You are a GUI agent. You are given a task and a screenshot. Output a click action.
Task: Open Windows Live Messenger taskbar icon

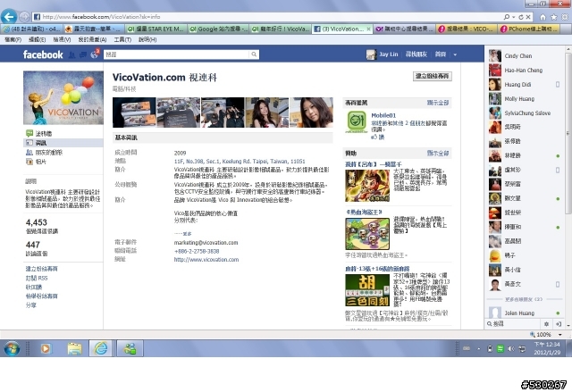[130, 348]
